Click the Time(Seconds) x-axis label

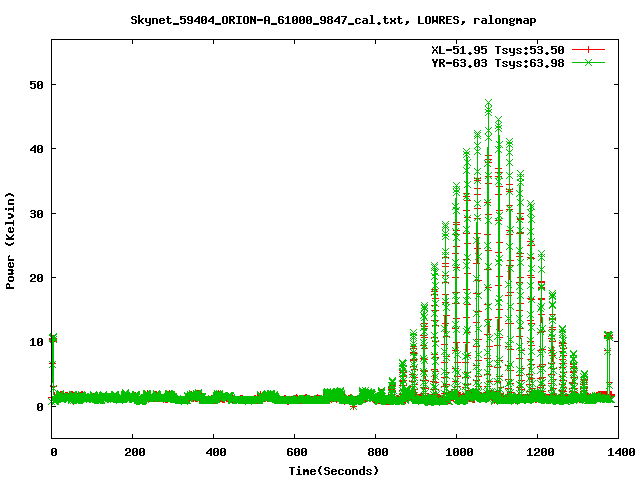coord(333,471)
